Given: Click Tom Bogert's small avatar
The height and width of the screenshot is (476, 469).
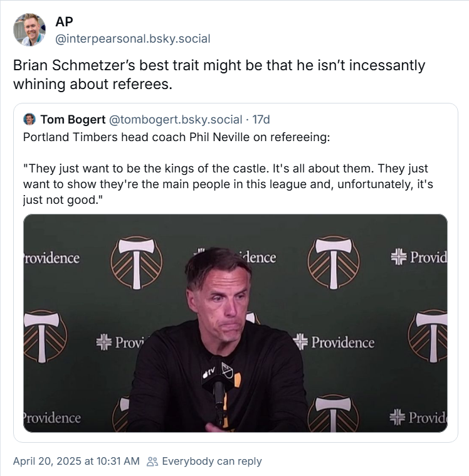Looking at the screenshot, I should coord(29,119).
